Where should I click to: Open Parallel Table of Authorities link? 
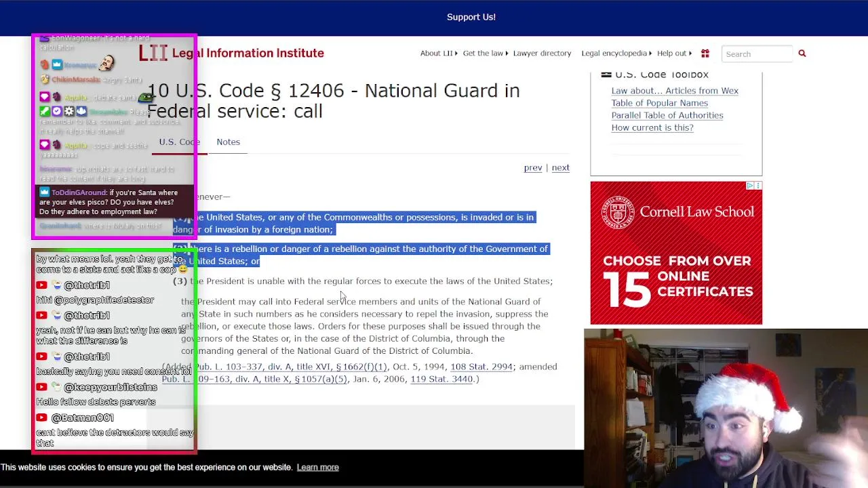[x=667, y=115]
